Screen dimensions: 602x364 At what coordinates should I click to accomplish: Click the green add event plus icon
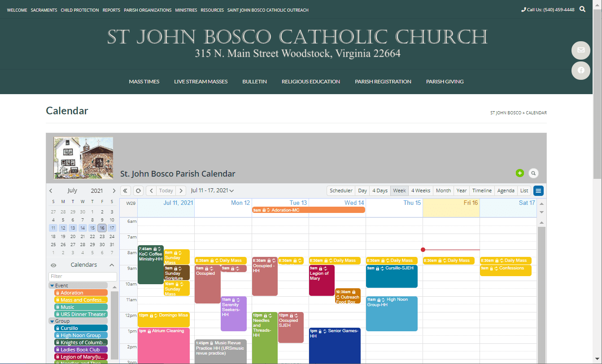[x=519, y=173]
